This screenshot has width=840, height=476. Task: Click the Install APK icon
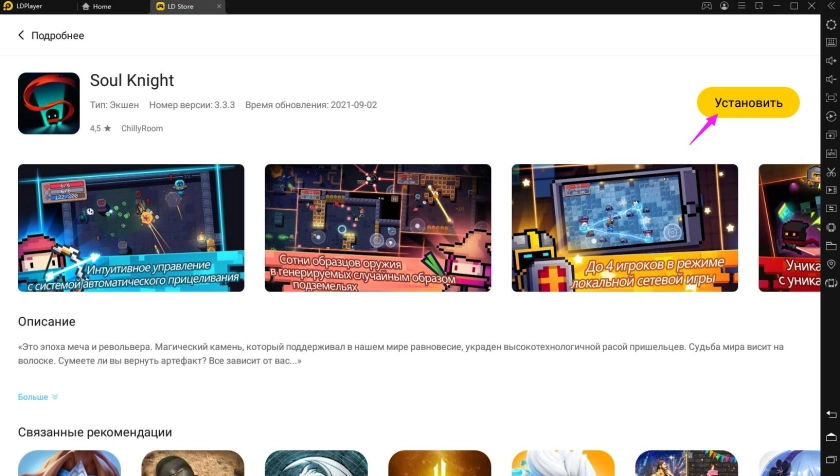[831, 153]
